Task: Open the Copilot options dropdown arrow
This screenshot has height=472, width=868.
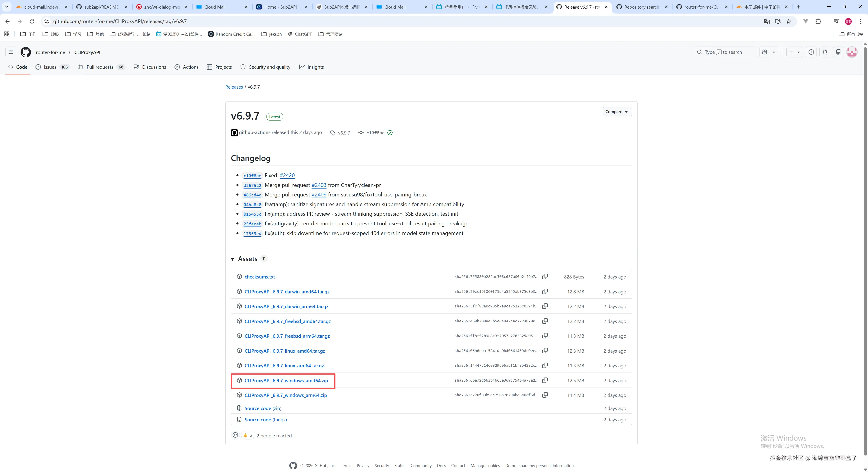Action: tap(774, 52)
